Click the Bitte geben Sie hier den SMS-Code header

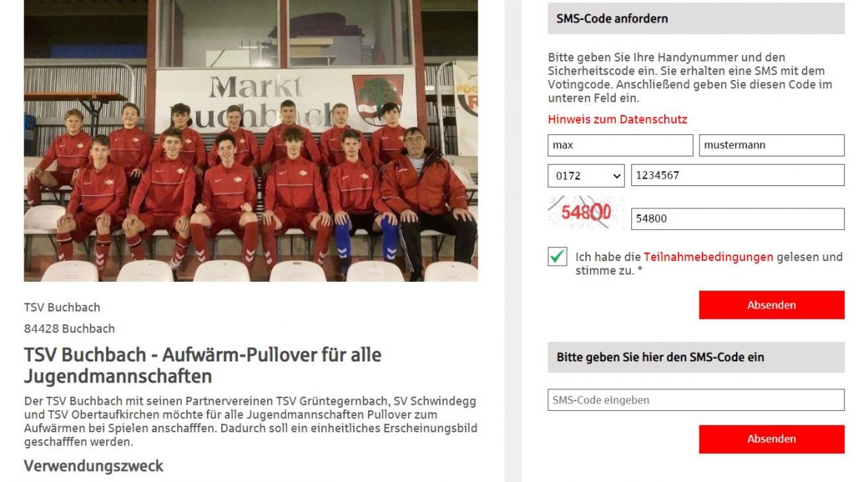[x=697, y=357]
